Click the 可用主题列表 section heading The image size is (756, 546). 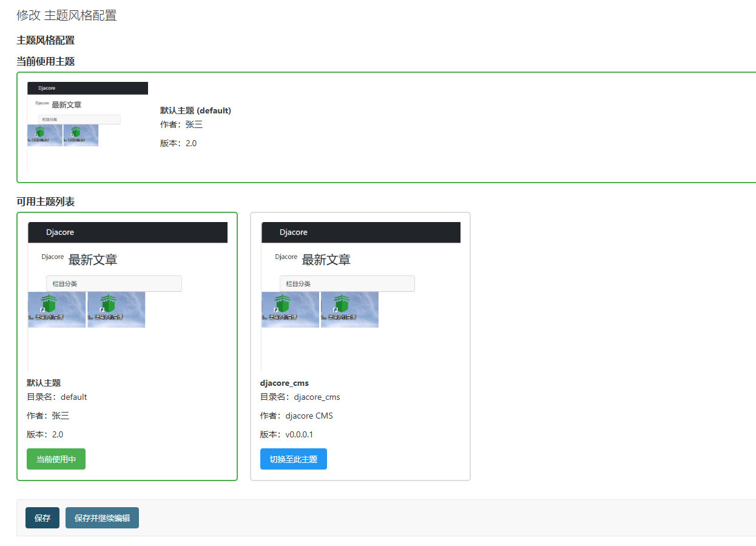point(46,201)
